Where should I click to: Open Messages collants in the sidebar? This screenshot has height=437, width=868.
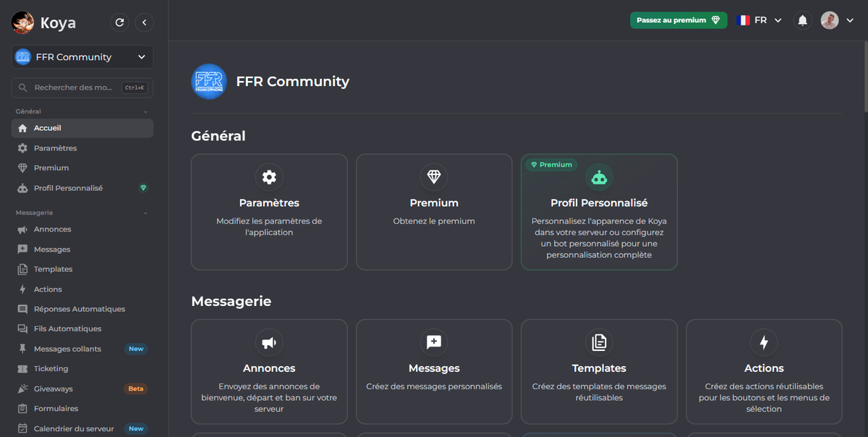point(82,349)
